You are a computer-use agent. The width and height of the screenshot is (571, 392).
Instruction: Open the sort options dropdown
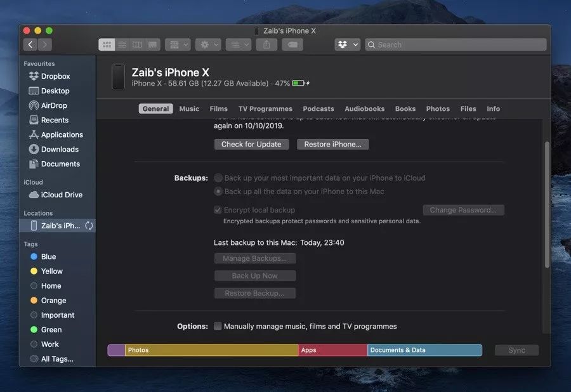[x=239, y=44]
